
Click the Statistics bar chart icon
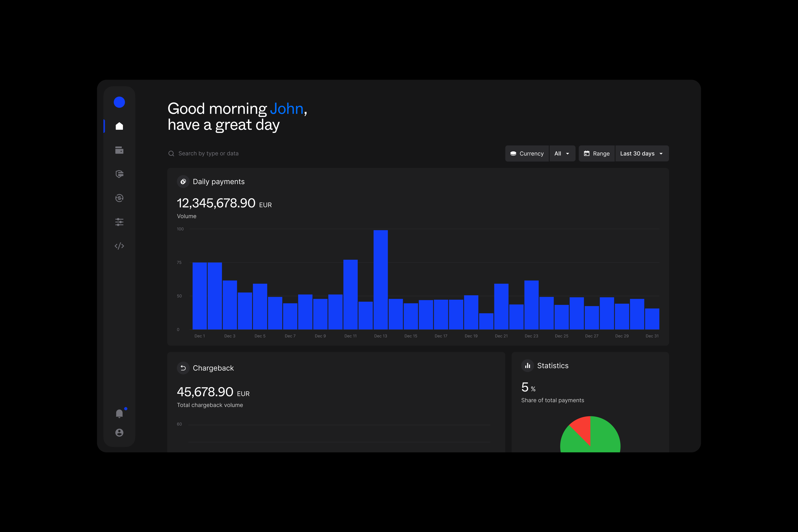pyautogui.click(x=527, y=366)
